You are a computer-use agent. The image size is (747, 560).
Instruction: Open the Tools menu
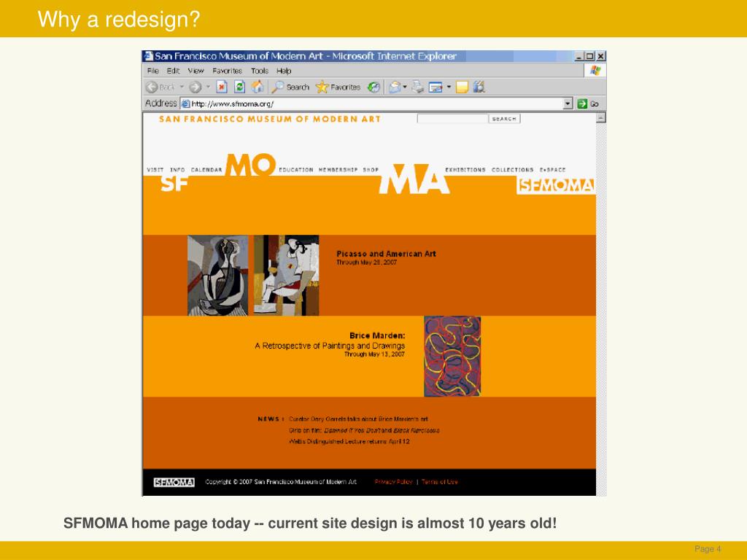tap(260, 71)
